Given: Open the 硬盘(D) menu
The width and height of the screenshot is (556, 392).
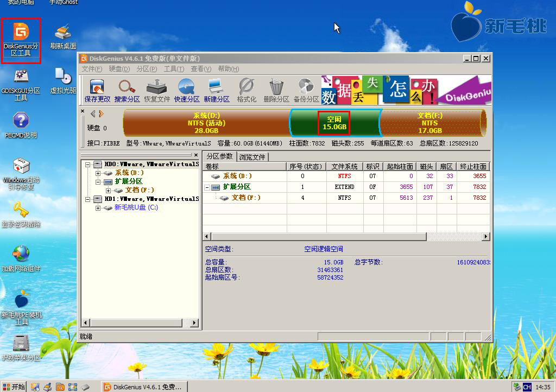Looking at the screenshot, I should [x=119, y=69].
